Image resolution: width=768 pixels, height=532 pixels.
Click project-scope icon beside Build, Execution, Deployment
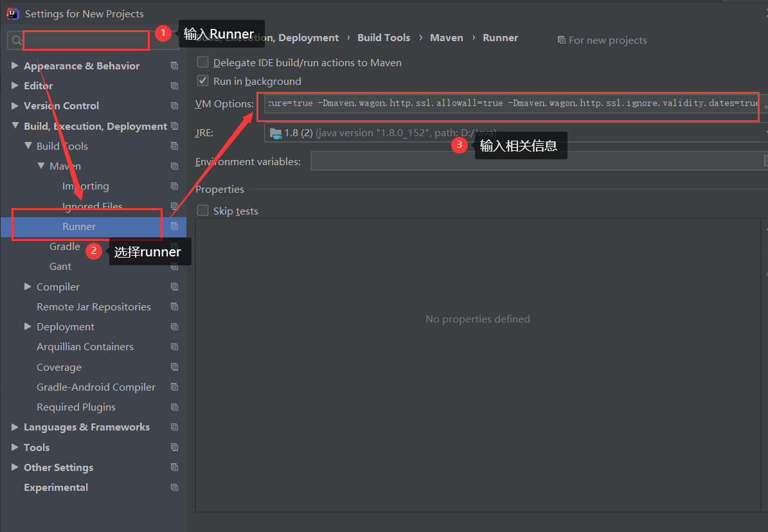(174, 126)
